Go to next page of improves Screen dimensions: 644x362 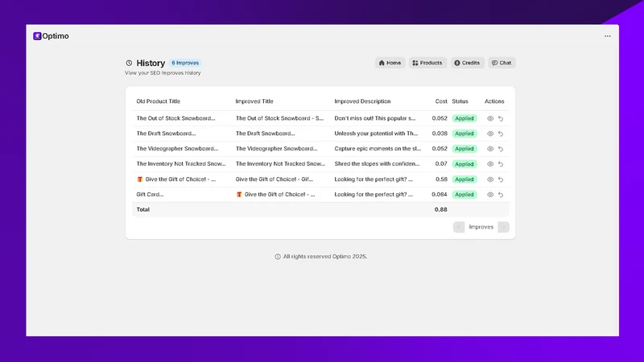504,227
